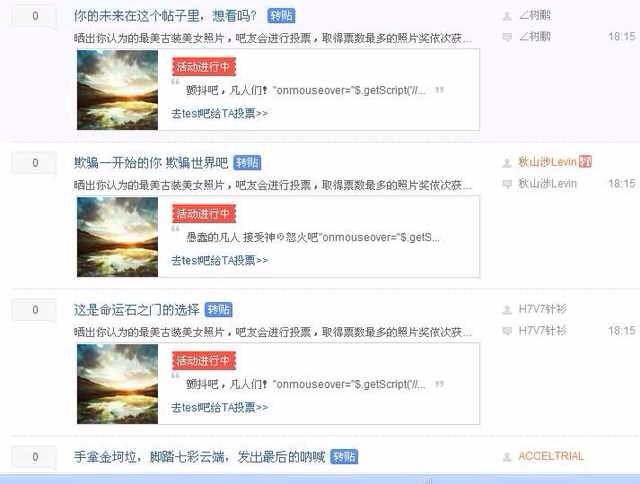The image size is (640, 484).
Task: Click 转贴 badge beside 命运石之门 title
Action: pos(218,310)
